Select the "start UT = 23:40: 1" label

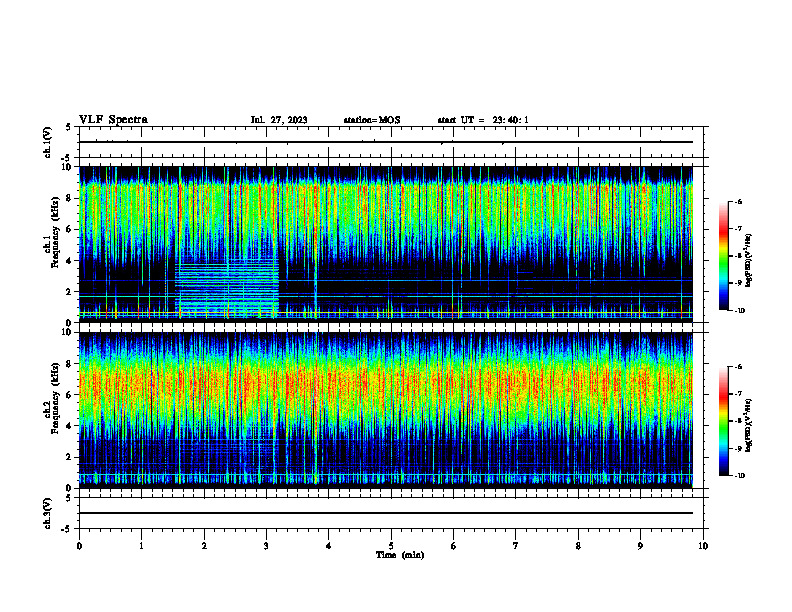[x=483, y=120]
